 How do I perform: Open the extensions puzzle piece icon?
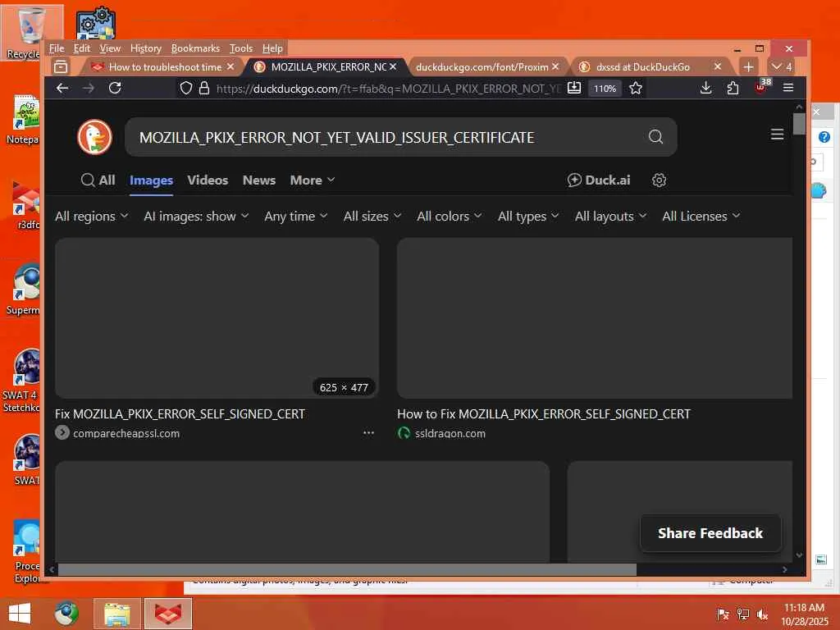(x=733, y=89)
